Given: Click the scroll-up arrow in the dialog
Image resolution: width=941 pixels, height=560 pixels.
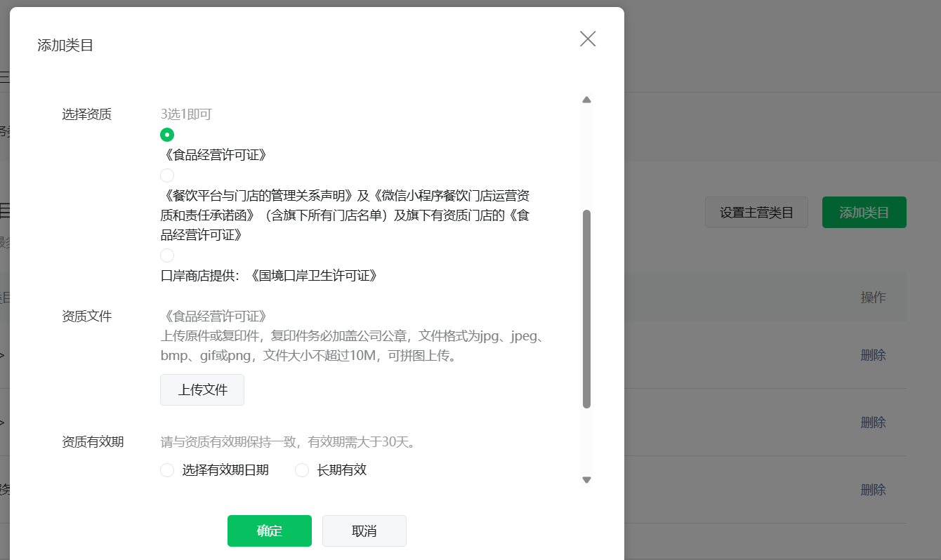Looking at the screenshot, I should tap(586, 100).
